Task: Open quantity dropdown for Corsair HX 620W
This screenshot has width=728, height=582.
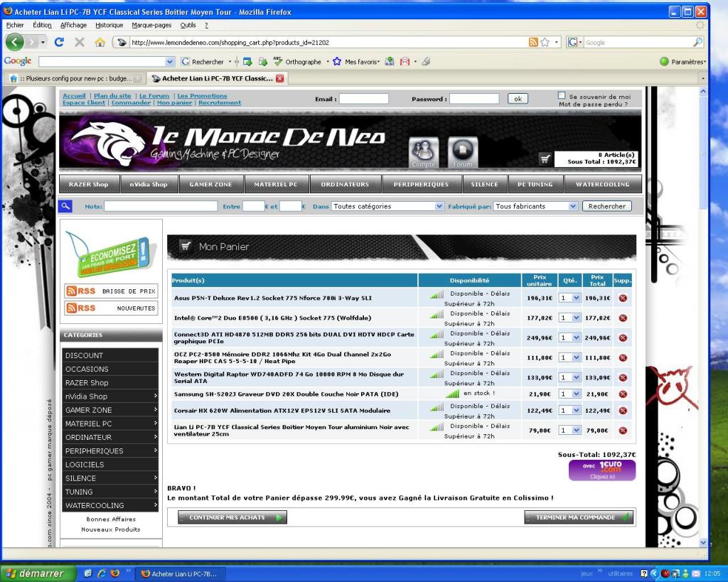Action: click(570, 411)
